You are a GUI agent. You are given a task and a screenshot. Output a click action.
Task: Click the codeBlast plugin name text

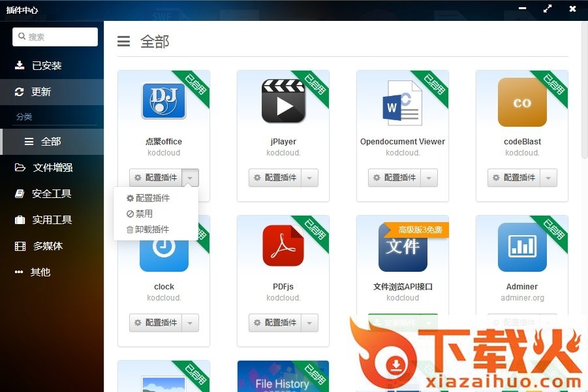tap(522, 142)
